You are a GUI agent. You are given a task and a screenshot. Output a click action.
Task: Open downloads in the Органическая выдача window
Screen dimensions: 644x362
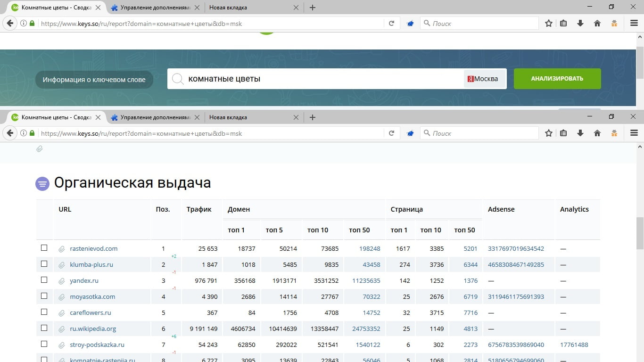[x=580, y=133]
